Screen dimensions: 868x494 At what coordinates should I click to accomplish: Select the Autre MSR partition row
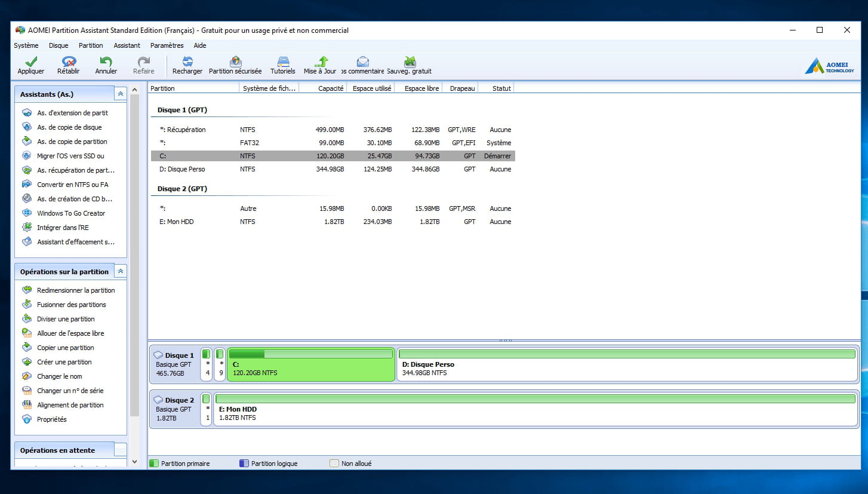coord(333,208)
